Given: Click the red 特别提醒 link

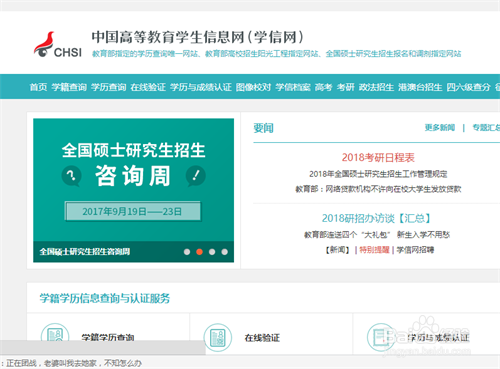Looking at the screenshot, I should pyautogui.click(x=374, y=250).
